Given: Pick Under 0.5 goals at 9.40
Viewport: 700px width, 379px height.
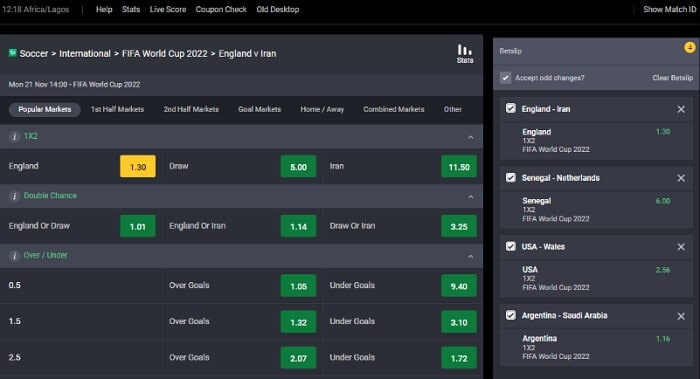Looking at the screenshot, I should (459, 286).
